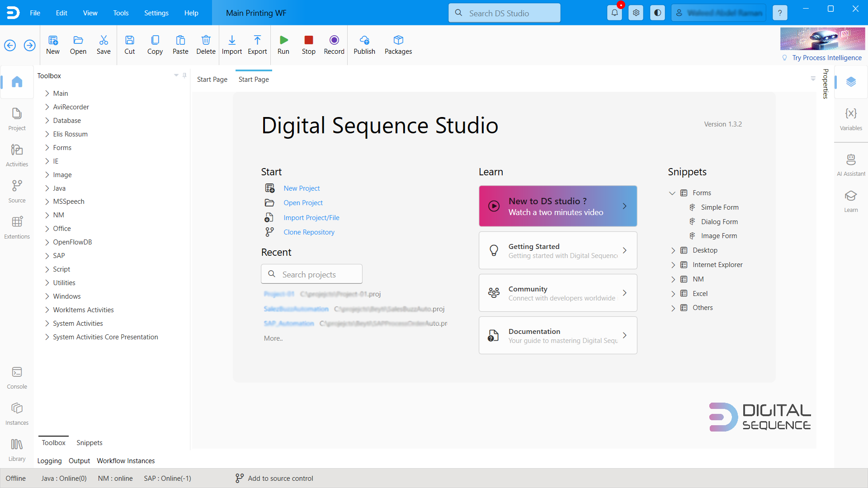Open the Instances sidebar panel
Viewport: 868px width, 488px height.
click(17, 414)
